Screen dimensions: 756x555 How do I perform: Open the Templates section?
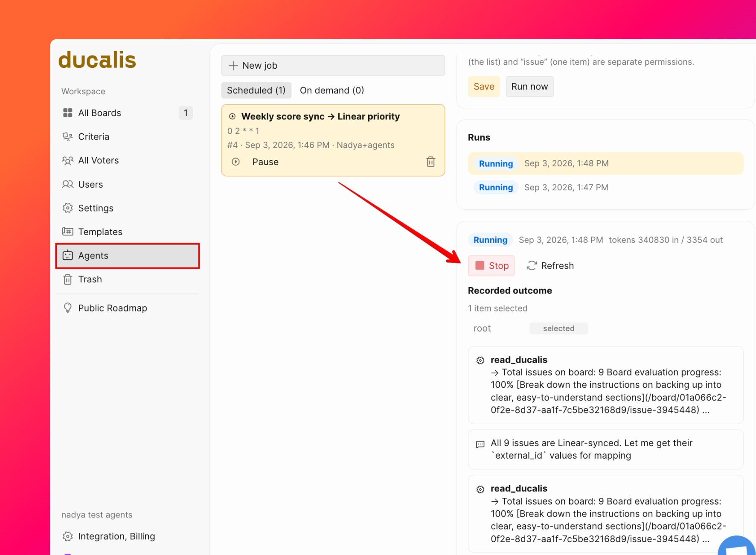pyautogui.click(x=127, y=232)
